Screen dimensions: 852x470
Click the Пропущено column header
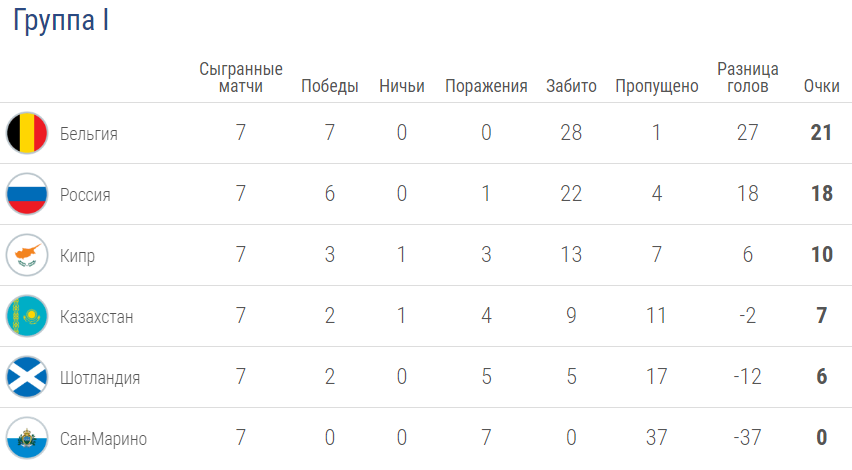(x=656, y=86)
